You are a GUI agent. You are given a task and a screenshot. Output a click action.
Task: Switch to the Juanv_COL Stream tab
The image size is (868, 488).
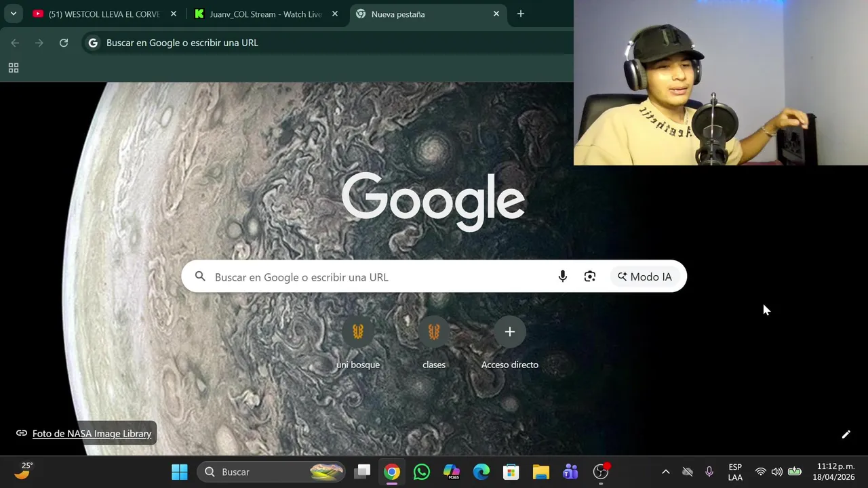[266, 14]
